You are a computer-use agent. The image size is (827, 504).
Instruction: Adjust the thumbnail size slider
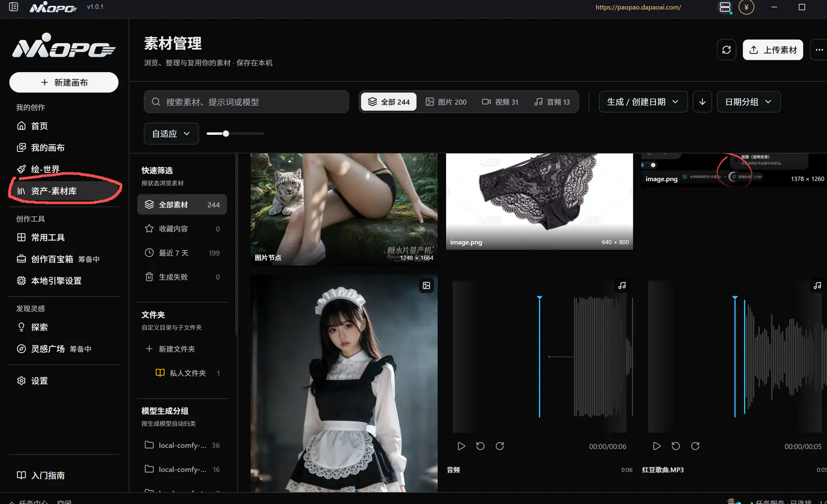coord(235,134)
